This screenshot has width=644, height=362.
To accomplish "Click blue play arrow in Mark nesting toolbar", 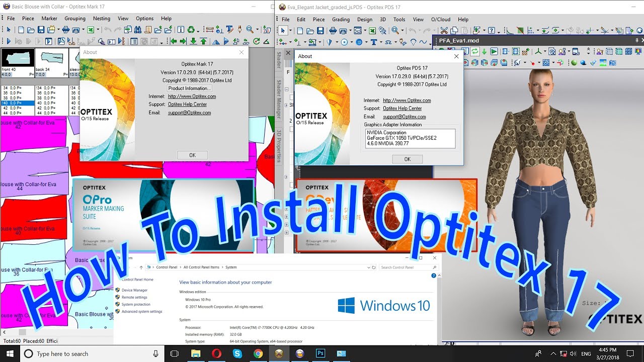I will (9, 41).
